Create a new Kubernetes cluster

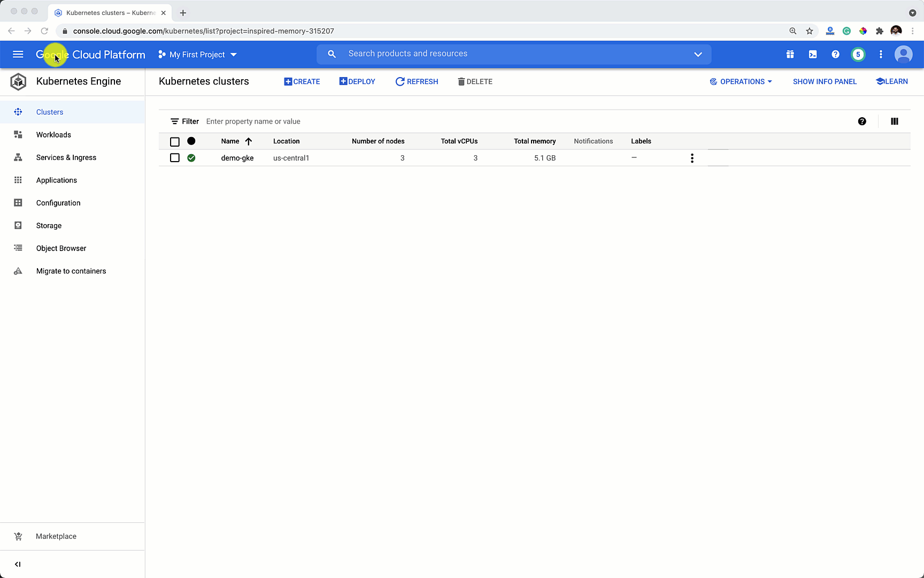click(x=302, y=81)
